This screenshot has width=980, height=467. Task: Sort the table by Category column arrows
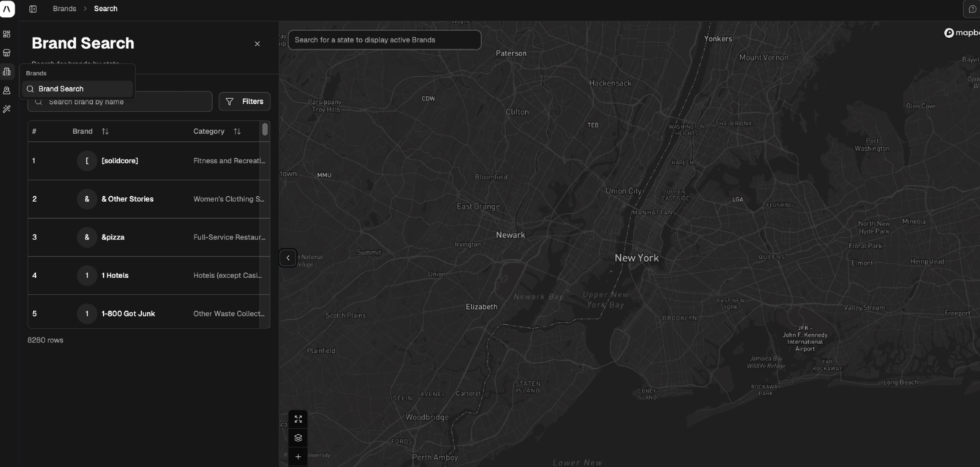tap(237, 132)
